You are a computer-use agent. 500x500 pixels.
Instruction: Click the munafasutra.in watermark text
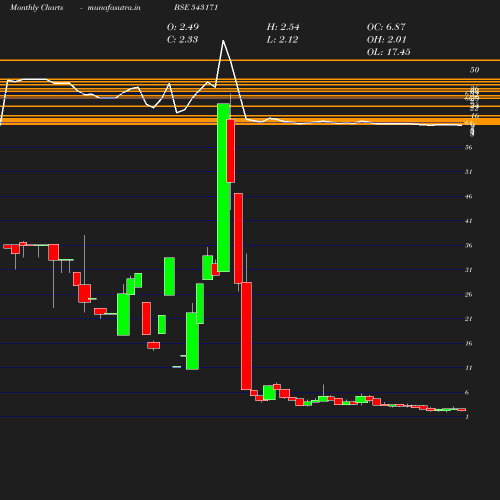click(114, 7)
